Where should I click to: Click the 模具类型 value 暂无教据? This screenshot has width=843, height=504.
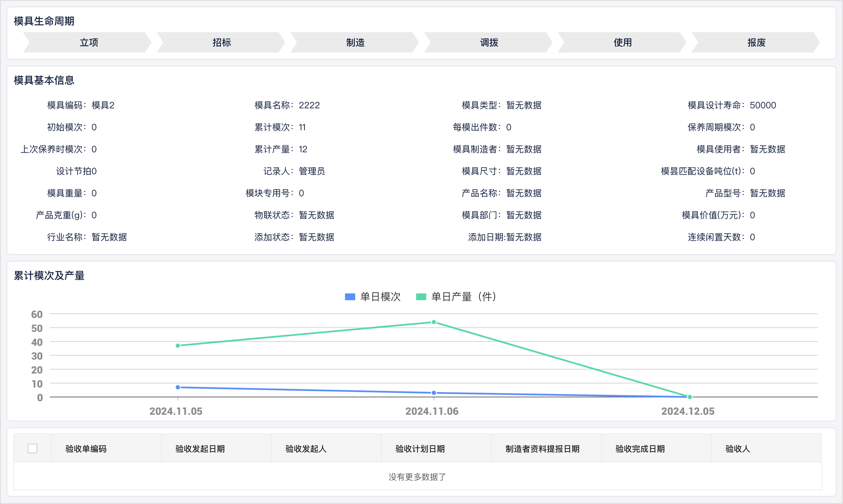pos(524,105)
